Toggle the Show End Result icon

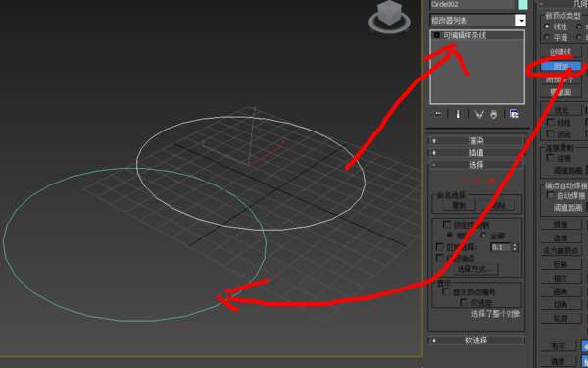point(458,114)
